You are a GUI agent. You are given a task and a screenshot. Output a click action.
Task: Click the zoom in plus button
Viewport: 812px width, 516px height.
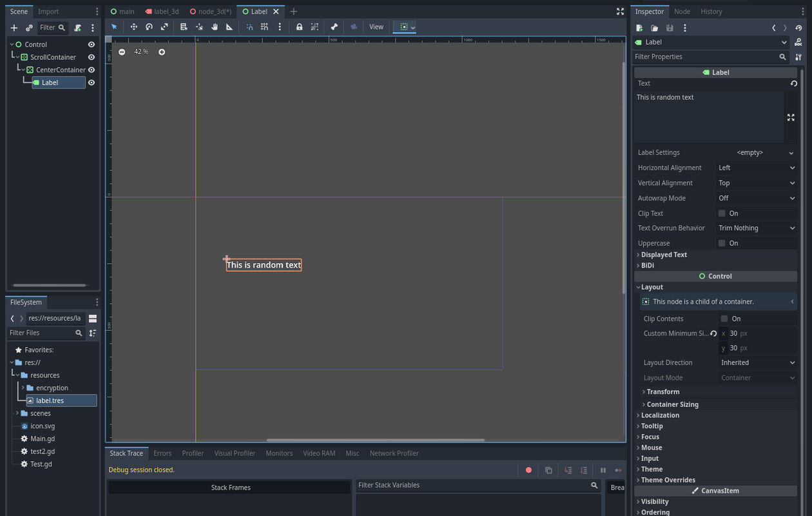162,52
